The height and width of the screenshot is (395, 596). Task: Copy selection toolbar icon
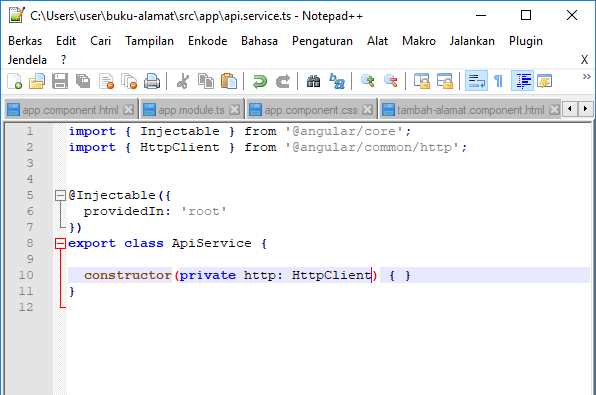point(206,81)
